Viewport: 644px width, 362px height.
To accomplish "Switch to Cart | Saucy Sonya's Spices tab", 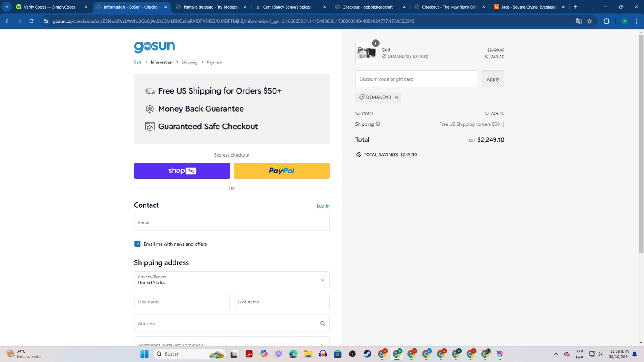I will (x=287, y=7).
